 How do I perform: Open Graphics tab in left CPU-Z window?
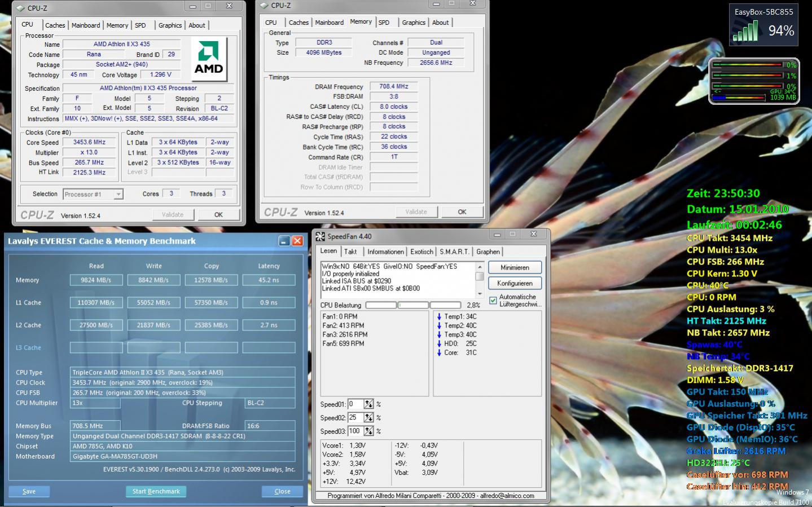click(170, 25)
